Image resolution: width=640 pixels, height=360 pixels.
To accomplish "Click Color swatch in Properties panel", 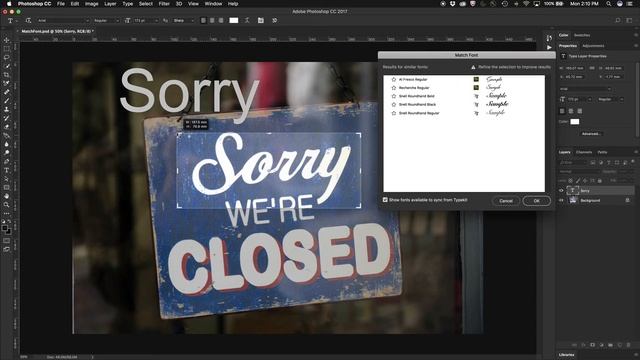I will tap(575, 122).
